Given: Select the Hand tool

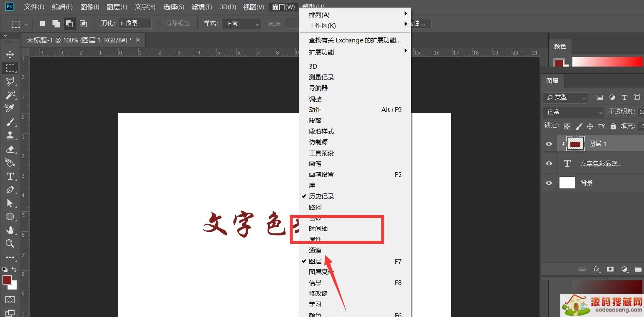Looking at the screenshot, I should 10,230.
